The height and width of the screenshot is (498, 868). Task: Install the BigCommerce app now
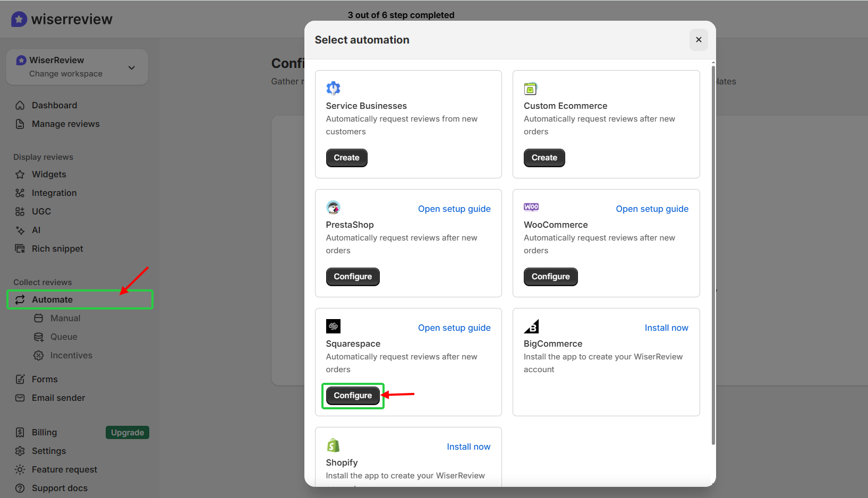pos(666,328)
